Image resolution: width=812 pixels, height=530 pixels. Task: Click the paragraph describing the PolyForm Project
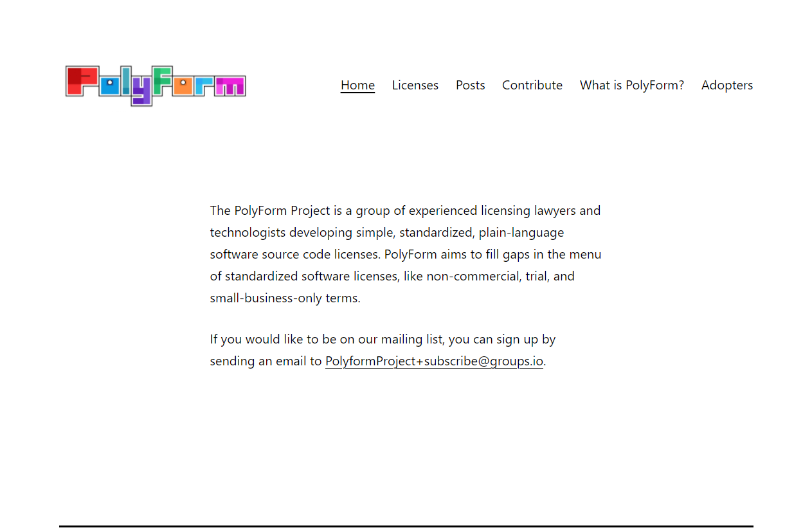[405, 253]
